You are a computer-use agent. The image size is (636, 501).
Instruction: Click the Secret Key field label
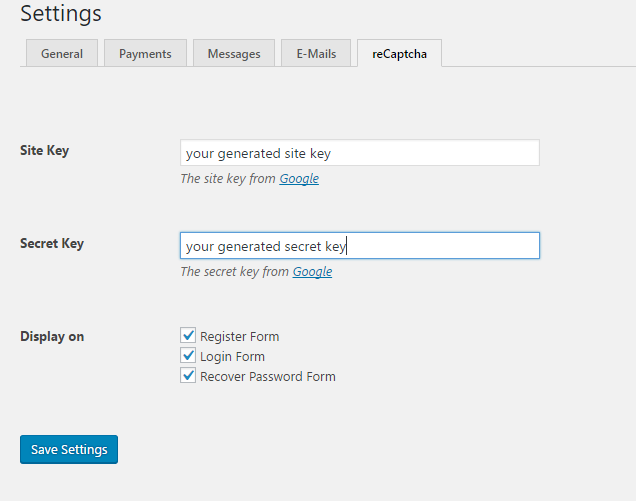[52, 243]
